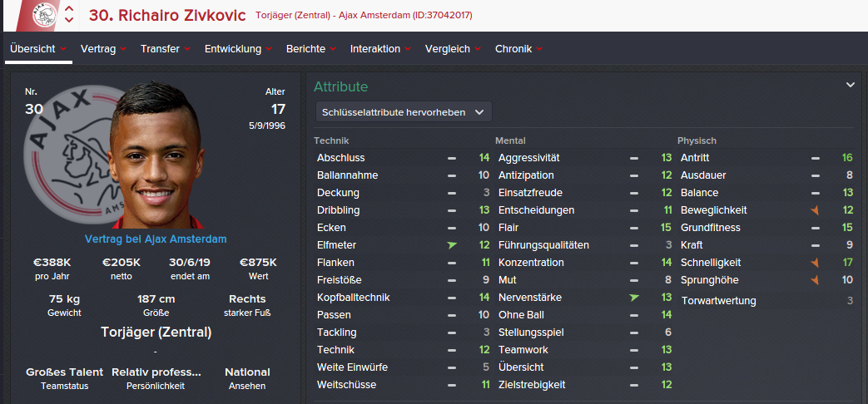Open Schlüsselattribute hervorheben dropdown

404,112
